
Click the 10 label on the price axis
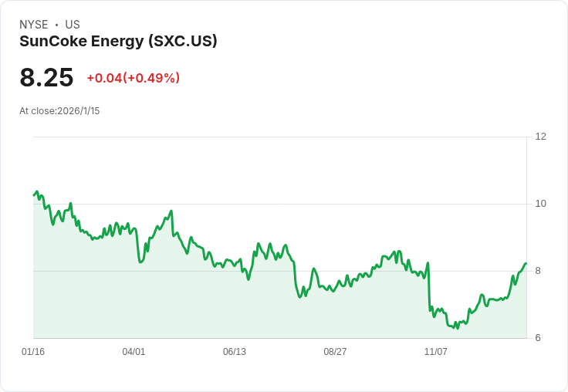(540, 204)
